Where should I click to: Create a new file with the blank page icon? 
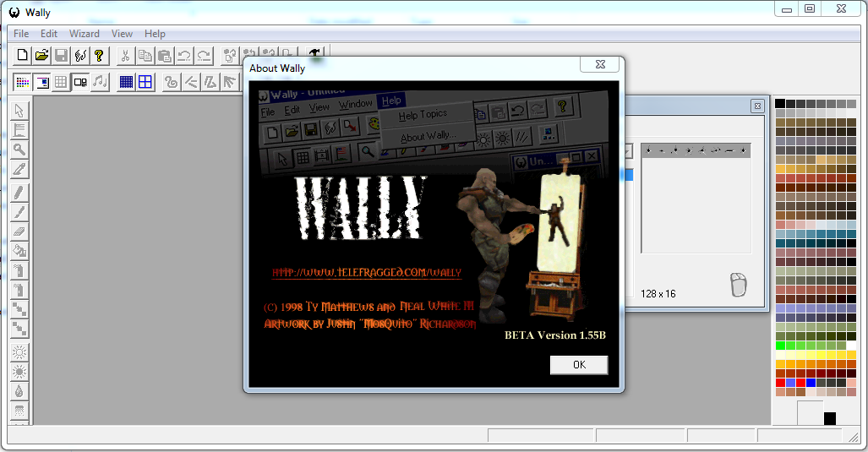[x=22, y=55]
